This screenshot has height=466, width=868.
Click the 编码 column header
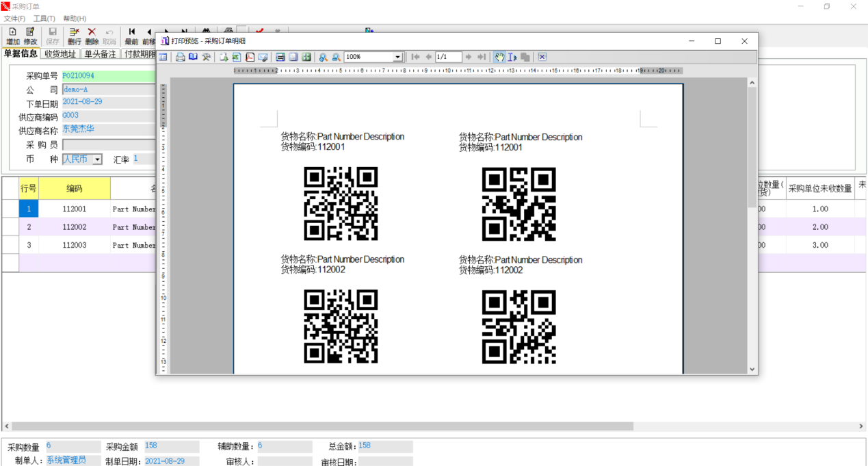click(x=75, y=188)
